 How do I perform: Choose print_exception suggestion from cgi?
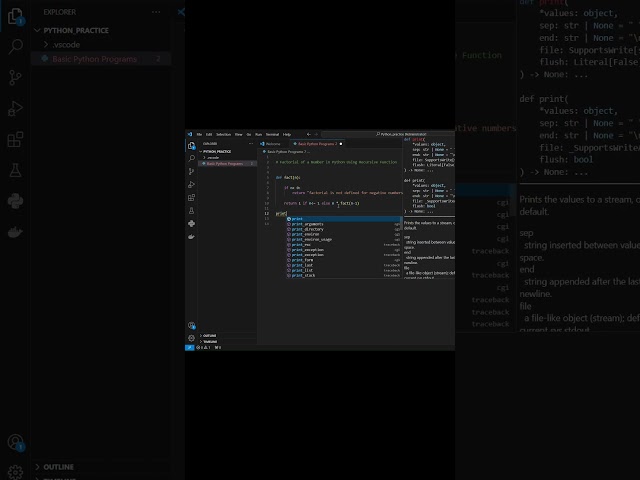click(x=343, y=250)
